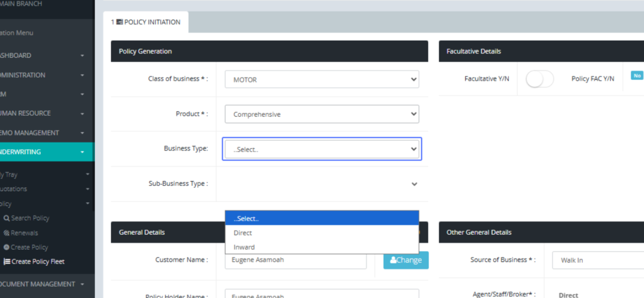Expand the Human Resource menu
644x298 pixels.
(x=43, y=114)
